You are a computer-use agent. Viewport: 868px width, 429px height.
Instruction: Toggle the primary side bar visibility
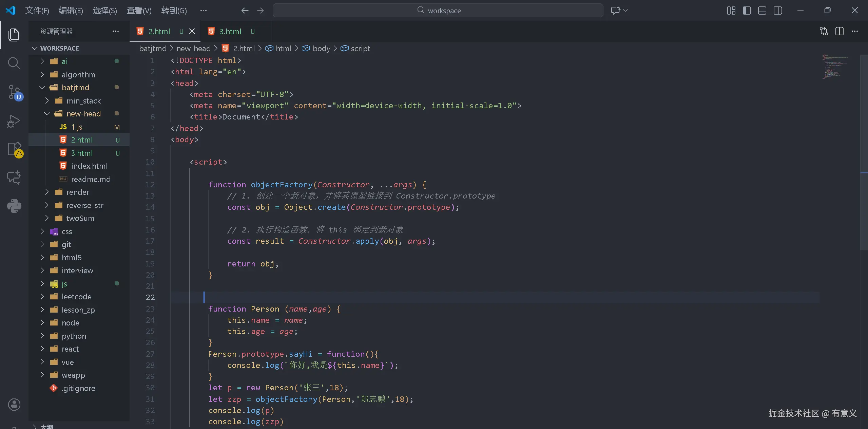(x=747, y=10)
